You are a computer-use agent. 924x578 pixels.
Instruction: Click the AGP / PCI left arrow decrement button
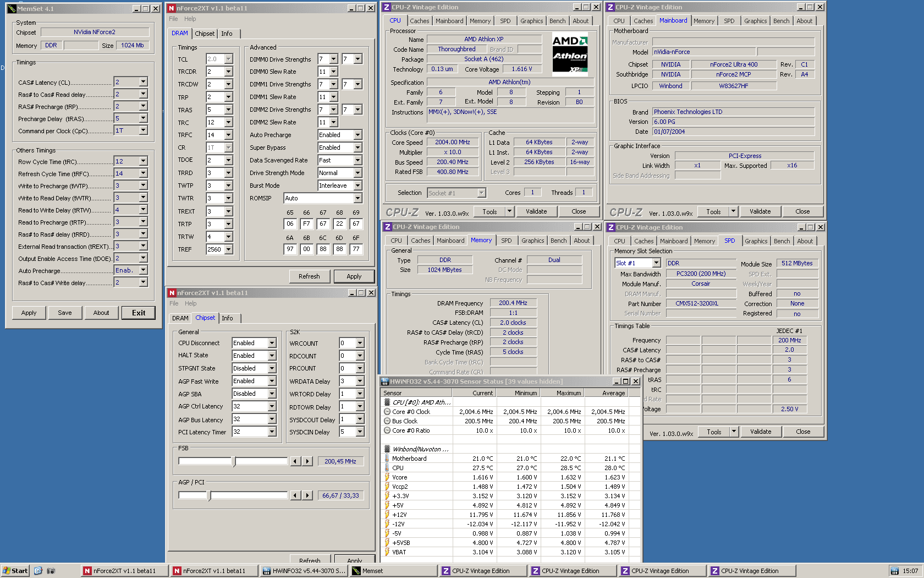coord(295,495)
